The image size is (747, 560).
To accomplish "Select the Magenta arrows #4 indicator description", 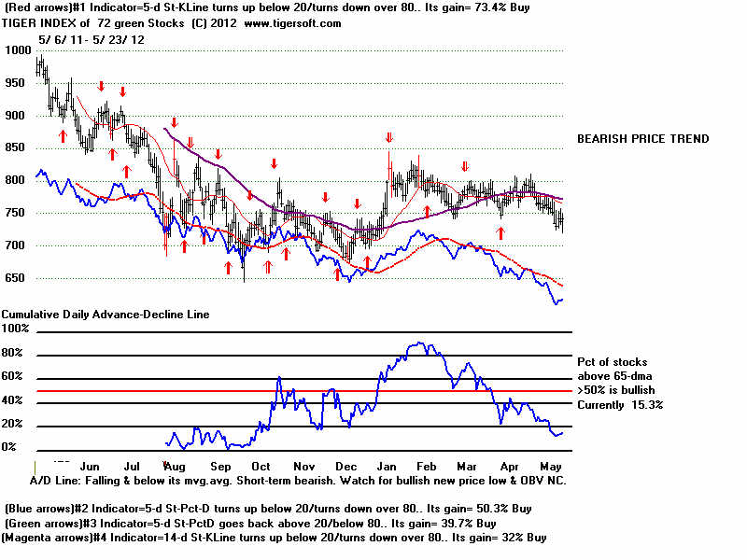I will coord(275,538).
